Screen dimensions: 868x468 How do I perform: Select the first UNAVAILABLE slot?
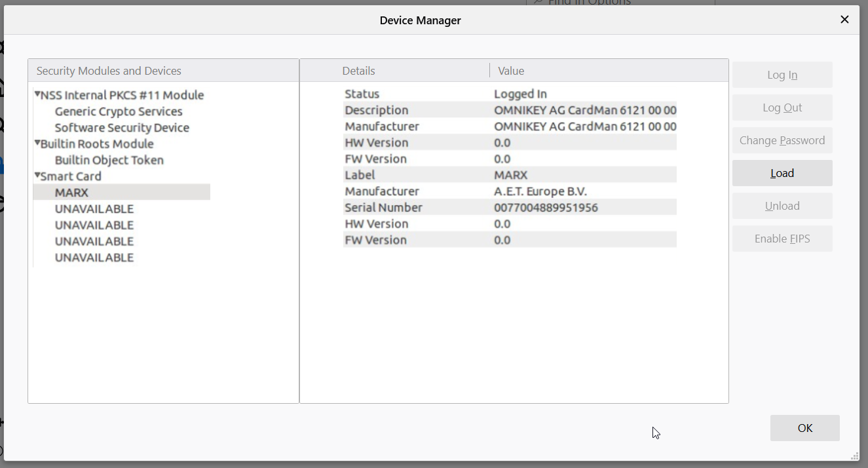click(94, 209)
